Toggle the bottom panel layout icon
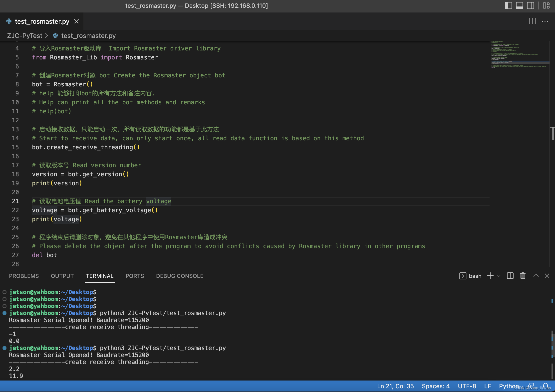 pos(520,5)
